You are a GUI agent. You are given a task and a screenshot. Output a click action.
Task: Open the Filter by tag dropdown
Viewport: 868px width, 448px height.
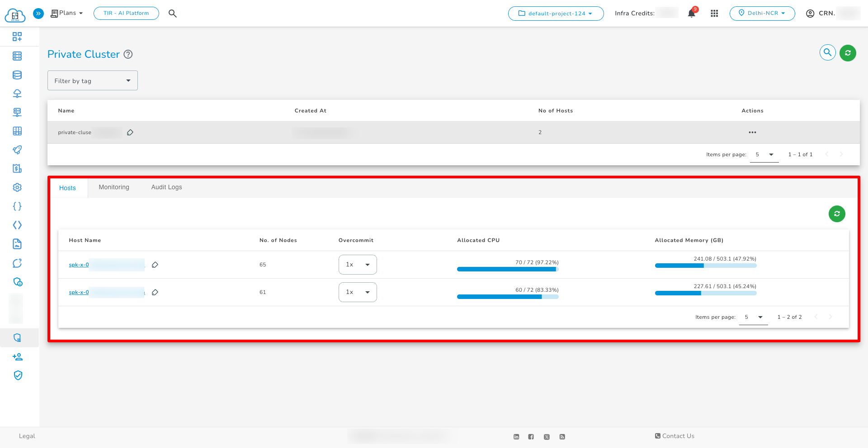tap(93, 80)
